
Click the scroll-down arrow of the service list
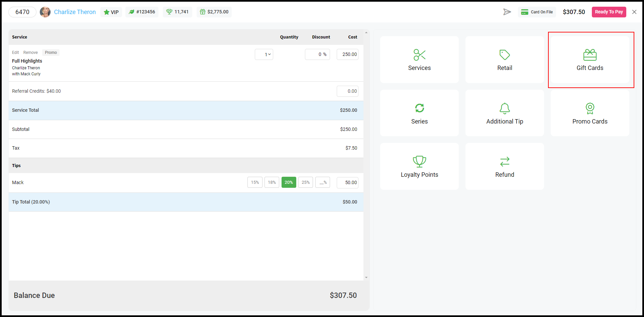point(366,278)
